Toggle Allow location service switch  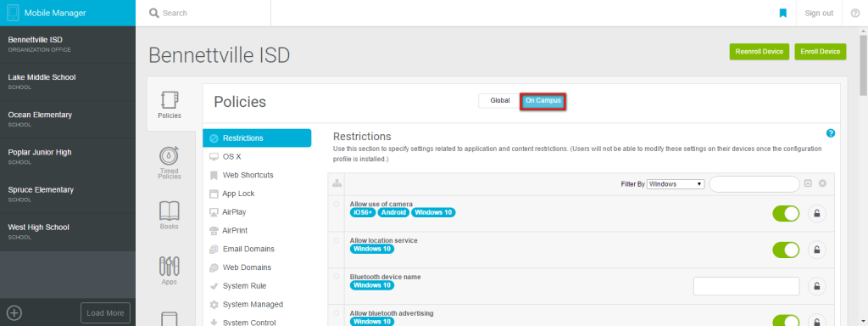click(786, 250)
